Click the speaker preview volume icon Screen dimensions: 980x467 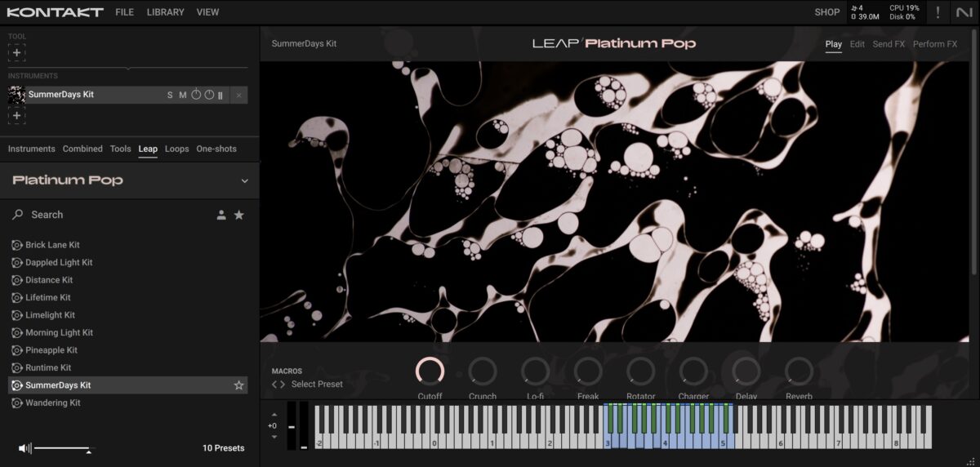[x=24, y=448]
